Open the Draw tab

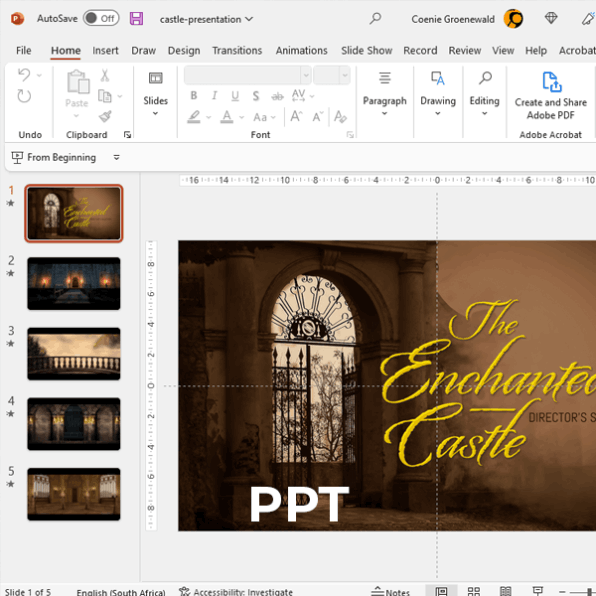[143, 51]
